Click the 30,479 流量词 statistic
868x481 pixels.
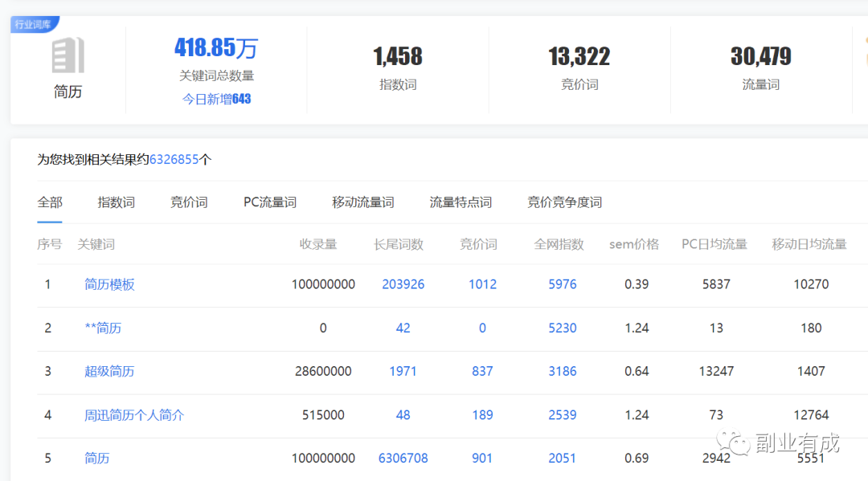pos(761,56)
